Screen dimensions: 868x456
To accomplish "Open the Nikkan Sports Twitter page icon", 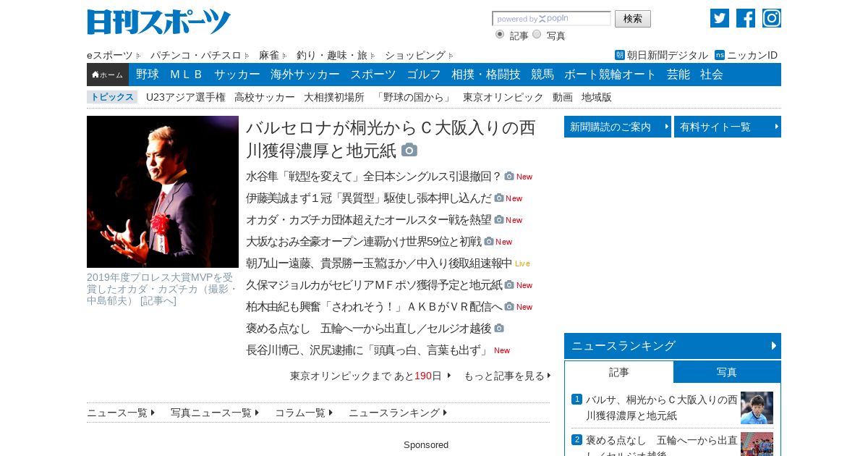I will point(720,18).
